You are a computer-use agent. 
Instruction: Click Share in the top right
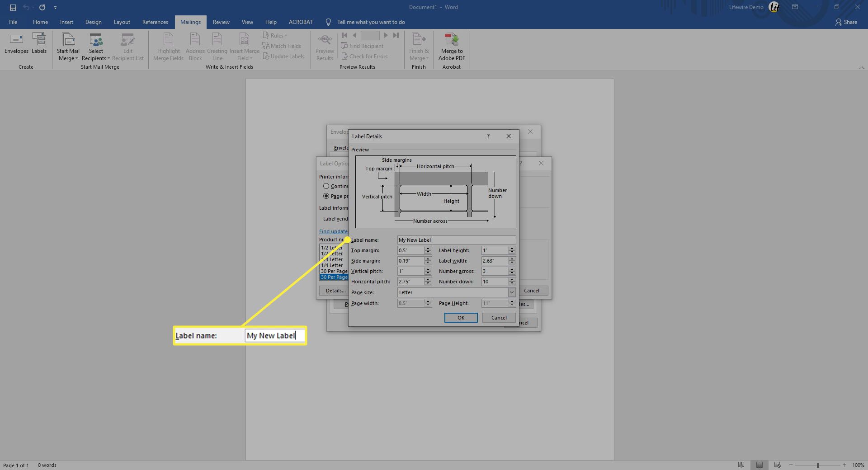pos(846,22)
